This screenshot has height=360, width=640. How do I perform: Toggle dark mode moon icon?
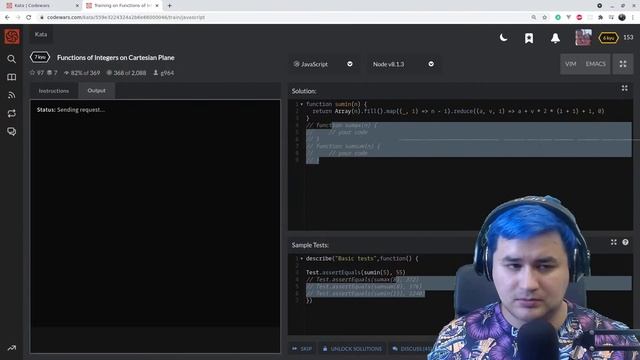click(x=504, y=38)
